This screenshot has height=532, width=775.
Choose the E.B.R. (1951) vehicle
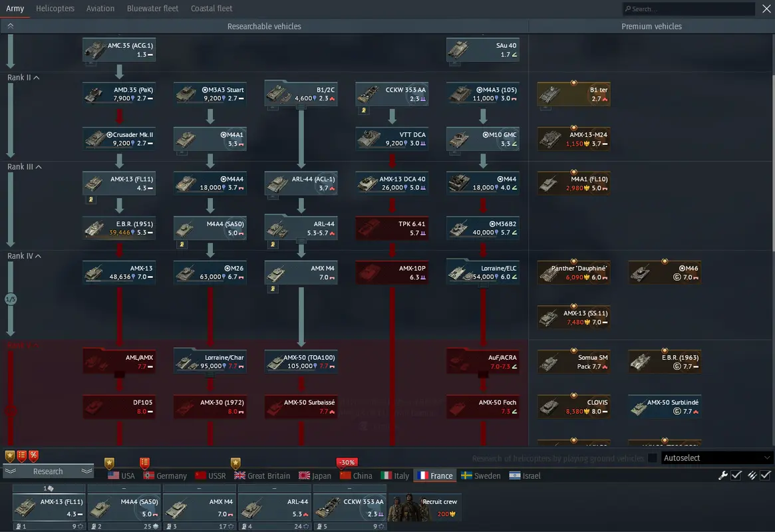pyautogui.click(x=119, y=228)
